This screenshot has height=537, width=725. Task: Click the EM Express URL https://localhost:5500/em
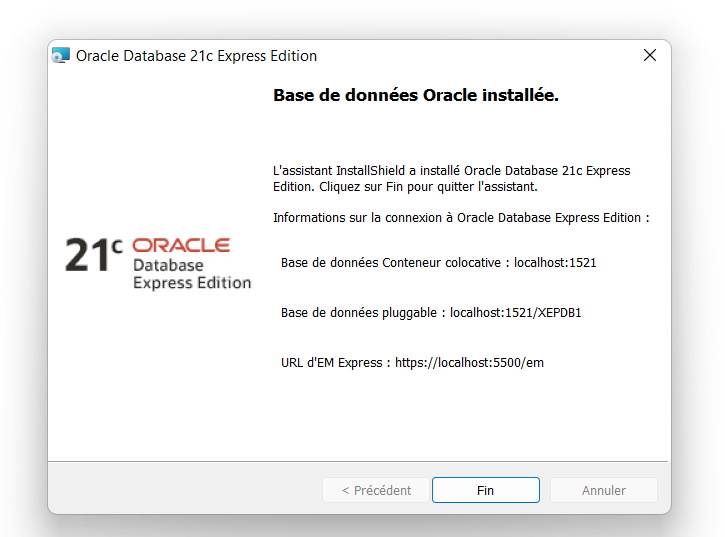469,363
